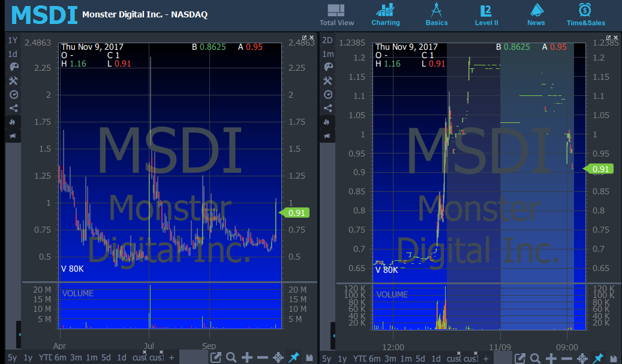Enable crosshair on the right chart
This screenshot has height=364, width=622.
tap(582, 359)
